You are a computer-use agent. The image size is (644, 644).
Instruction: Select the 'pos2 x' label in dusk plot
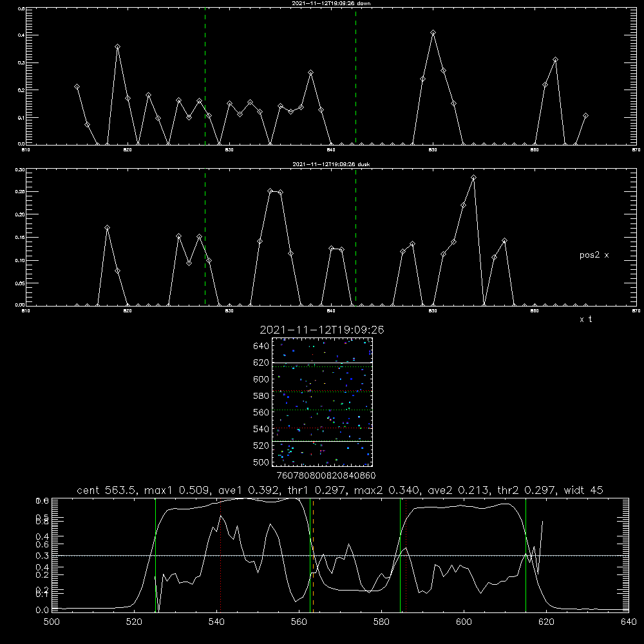(x=594, y=255)
